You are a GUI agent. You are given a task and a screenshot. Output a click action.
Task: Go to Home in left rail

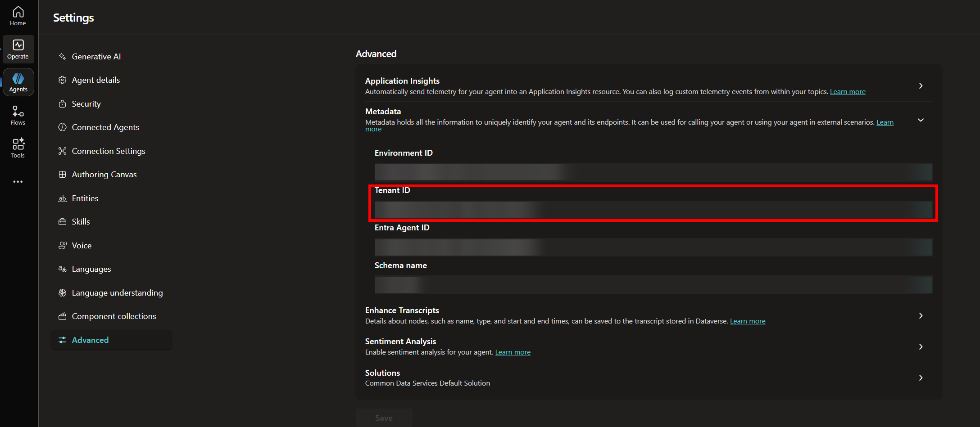click(x=18, y=16)
